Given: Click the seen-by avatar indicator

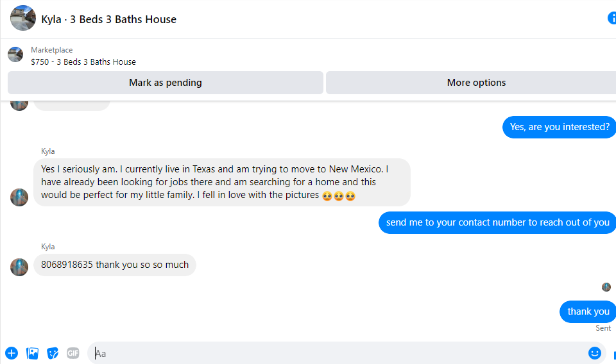Looking at the screenshot, I should click(606, 287).
